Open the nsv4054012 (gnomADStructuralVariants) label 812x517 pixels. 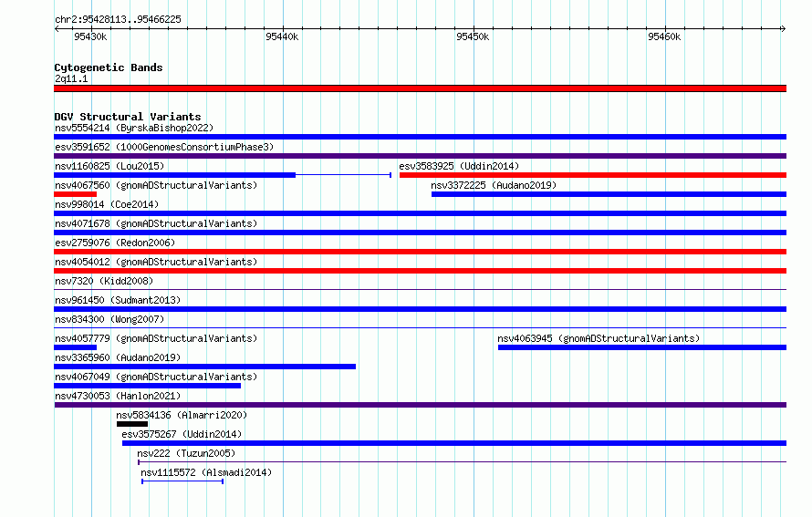click(156, 262)
